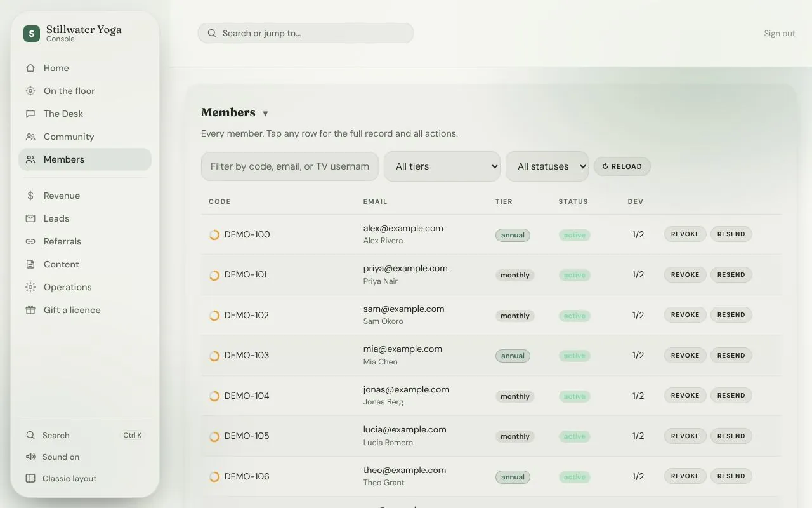812x508 pixels.
Task: Click the active status badge for Jonas Berg
Action: (575, 396)
